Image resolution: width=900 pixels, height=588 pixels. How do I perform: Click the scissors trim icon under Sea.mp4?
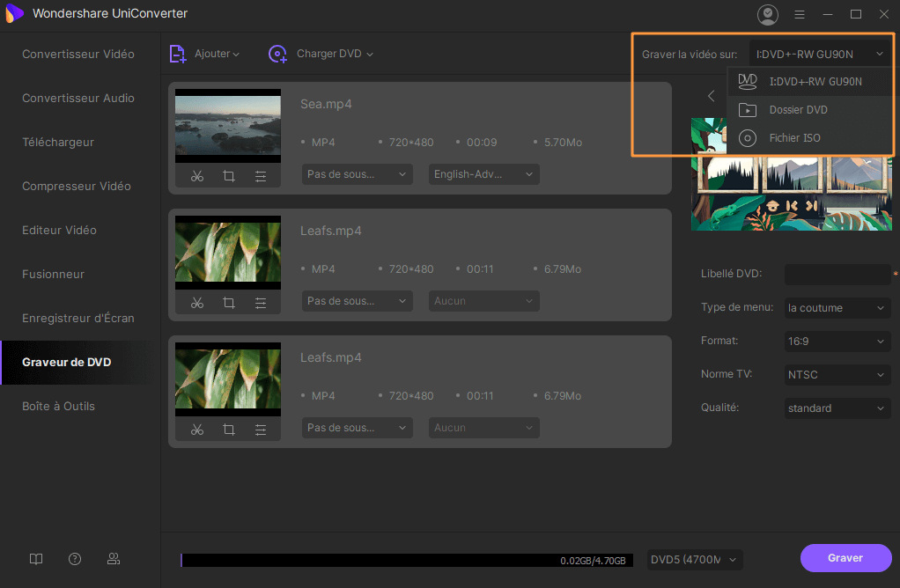196,176
